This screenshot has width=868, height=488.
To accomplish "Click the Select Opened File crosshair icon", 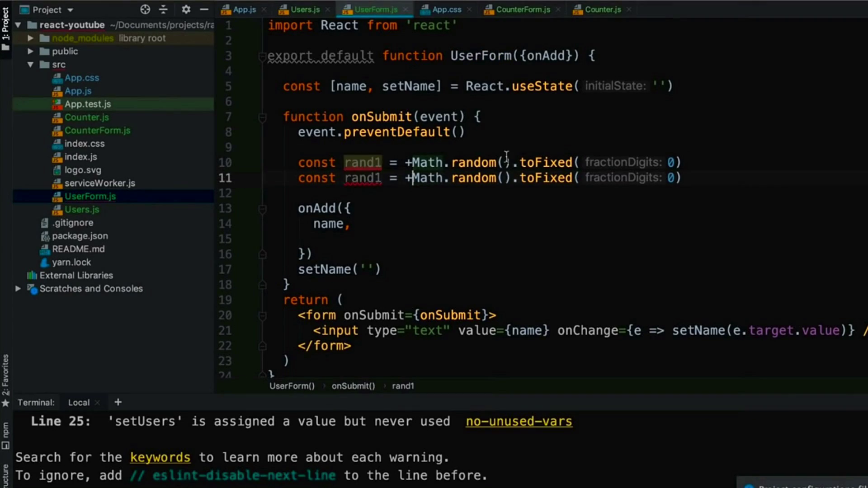I will pyautogui.click(x=145, y=9).
